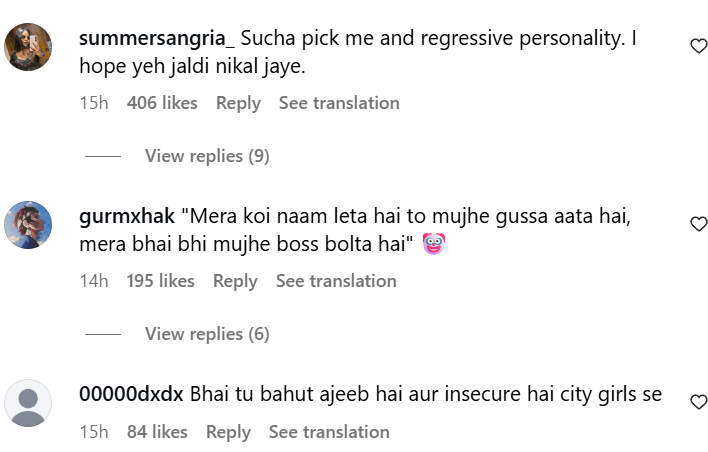Tap the heart on 00000dxdx's comment
Image resolution: width=708 pixels, height=452 pixels.
699,402
